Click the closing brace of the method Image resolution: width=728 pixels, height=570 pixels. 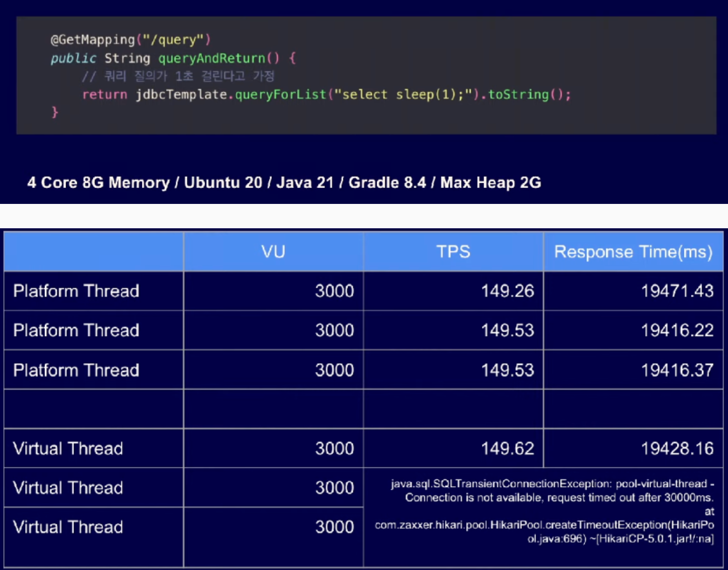[x=55, y=112]
